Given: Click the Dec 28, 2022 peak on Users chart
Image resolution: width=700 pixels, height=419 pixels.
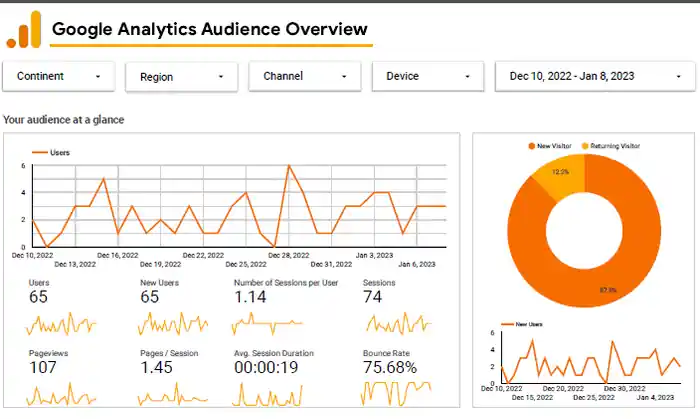Looking at the screenshot, I should pos(289,166).
